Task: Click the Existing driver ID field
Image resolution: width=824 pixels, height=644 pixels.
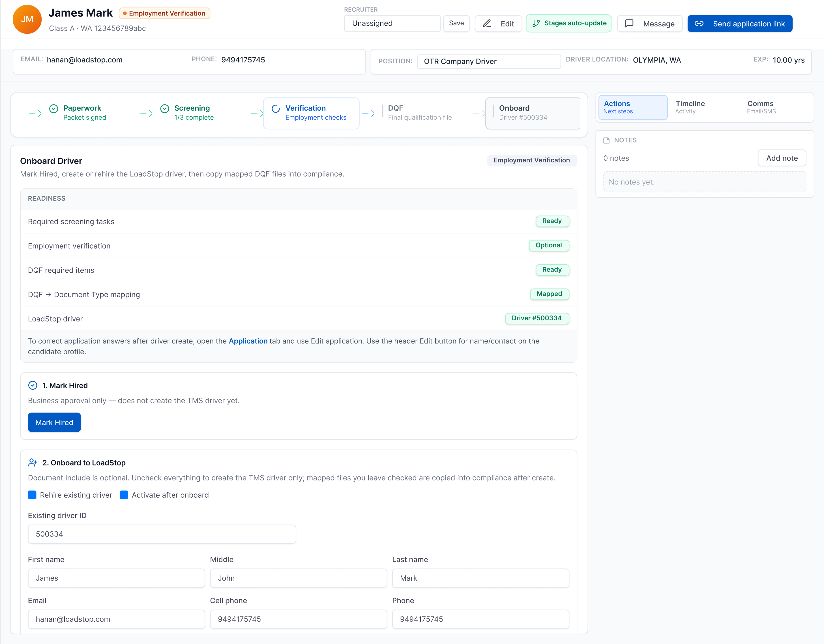Action: point(162,534)
